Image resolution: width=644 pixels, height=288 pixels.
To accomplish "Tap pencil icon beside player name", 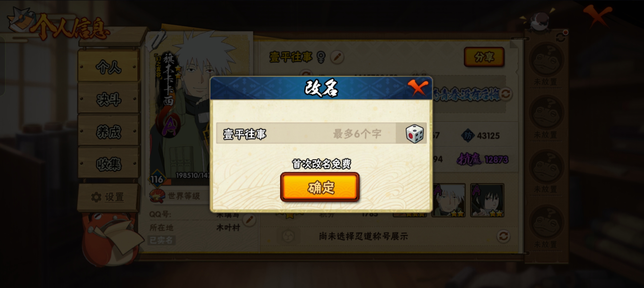I will click(337, 57).
